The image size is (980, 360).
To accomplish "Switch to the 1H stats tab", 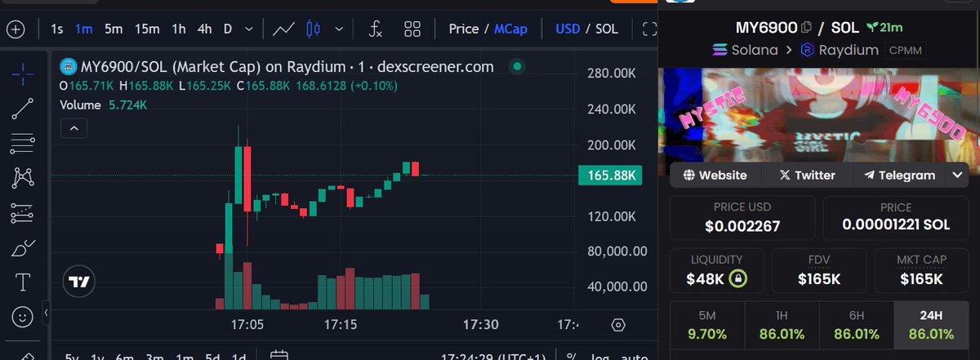I will point(782,327).
